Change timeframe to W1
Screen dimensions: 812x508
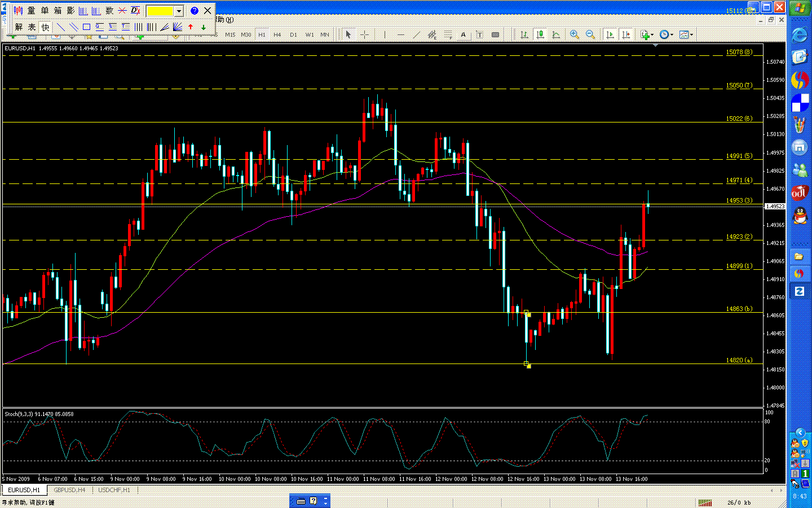coord(310,35)
